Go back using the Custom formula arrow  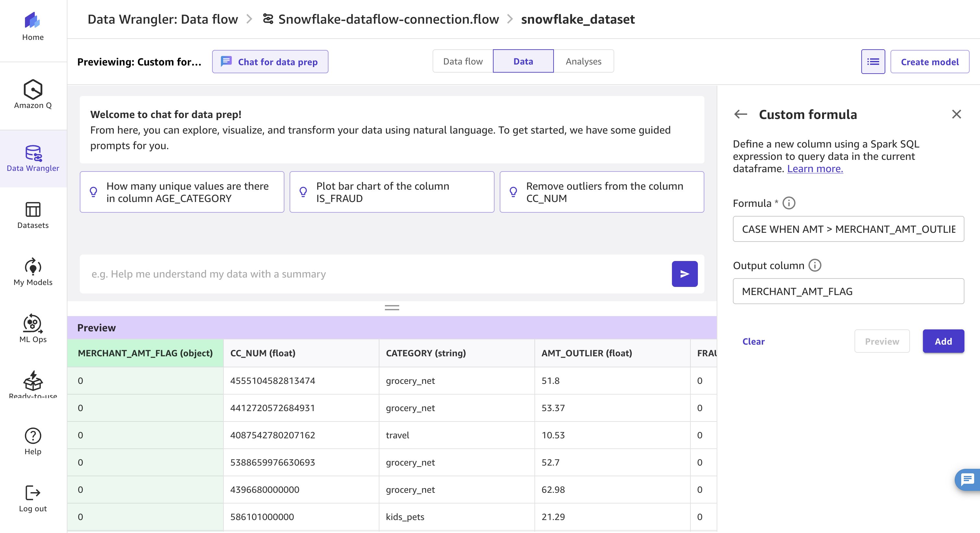point(740,114)
